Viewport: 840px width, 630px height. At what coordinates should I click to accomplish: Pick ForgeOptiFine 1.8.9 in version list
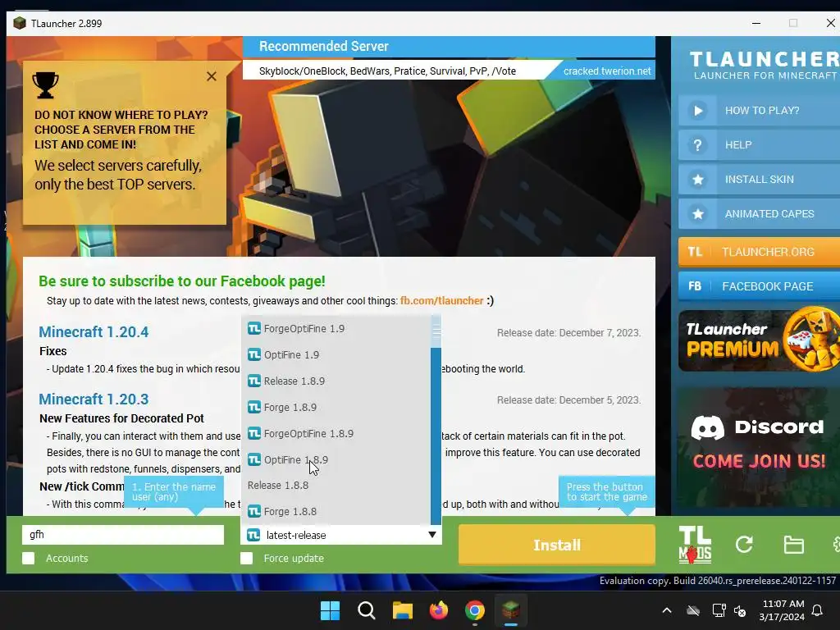point(336,433)
